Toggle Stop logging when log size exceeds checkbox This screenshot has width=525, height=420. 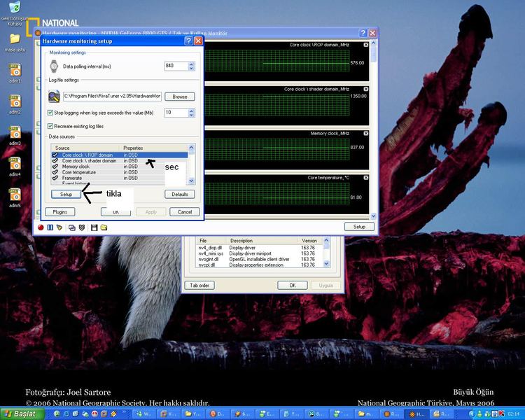tap(50, 113)
